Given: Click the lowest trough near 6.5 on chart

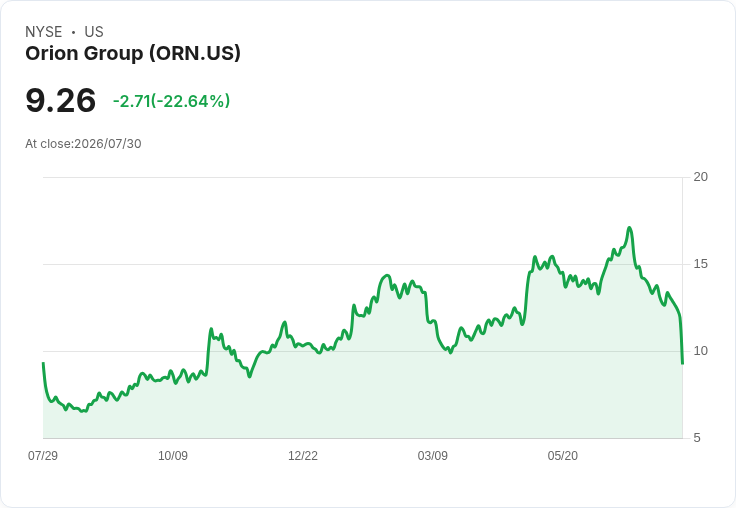Looking at the screenshot, I should click(x=83, y=411).
